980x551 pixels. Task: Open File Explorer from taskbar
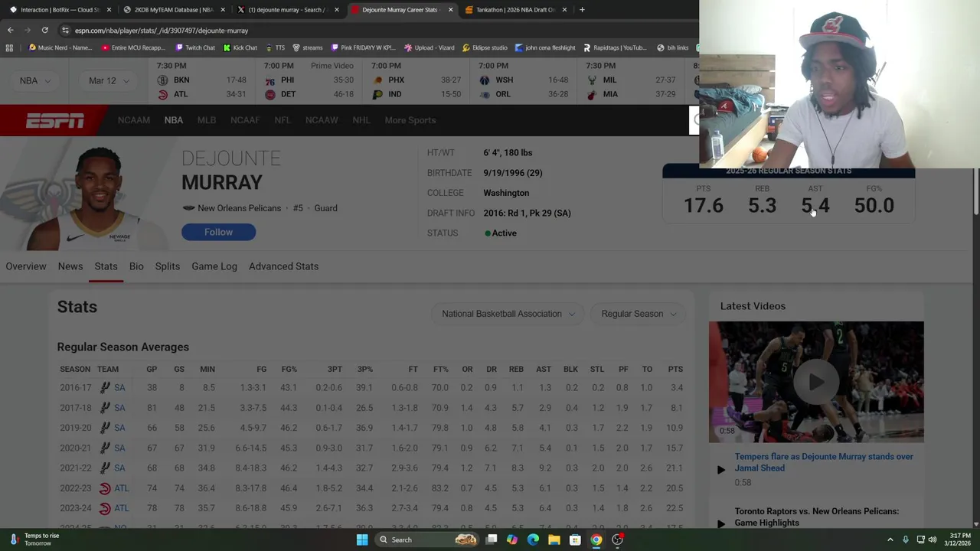click(554, 540)
